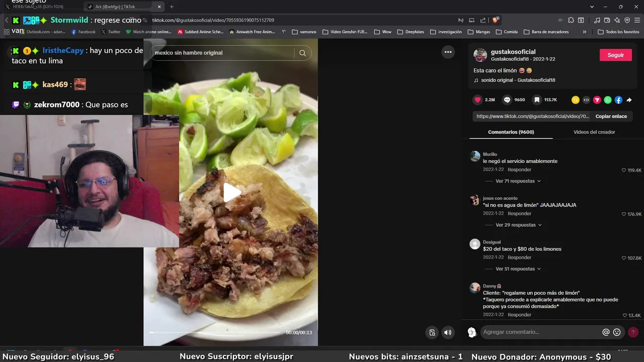The height and width of the screenshot is (362, 644).
Task: Open Brave Shields lion icon
Action: pyautogui.click(x=496, y=20)
